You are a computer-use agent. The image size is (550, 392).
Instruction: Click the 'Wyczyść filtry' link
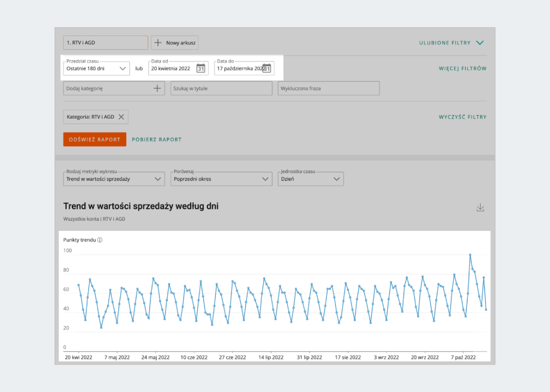462,117
